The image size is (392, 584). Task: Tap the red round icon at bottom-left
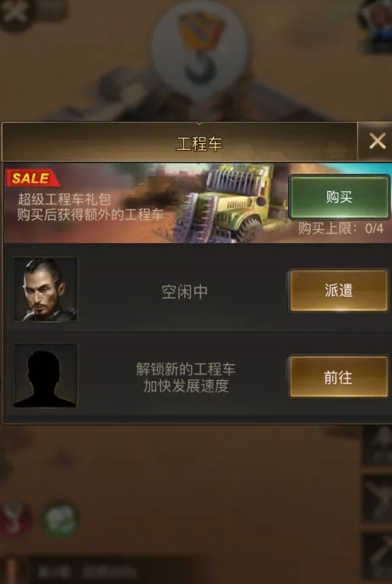(x=14, y=519)
